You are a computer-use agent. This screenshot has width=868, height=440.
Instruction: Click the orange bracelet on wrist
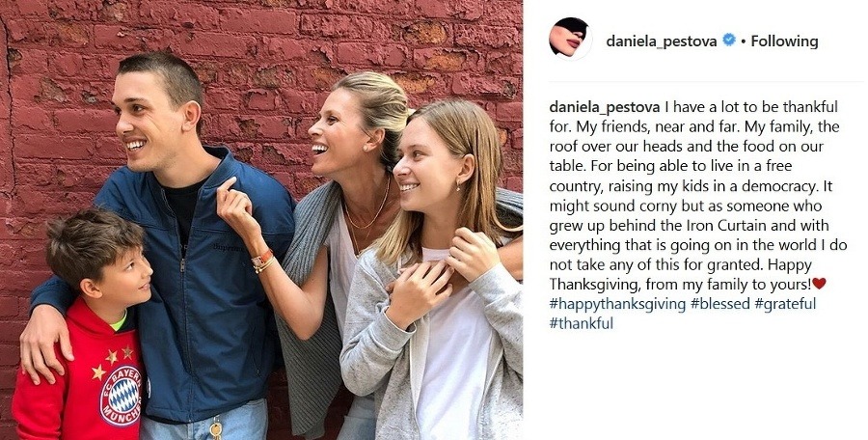(261, 260)
